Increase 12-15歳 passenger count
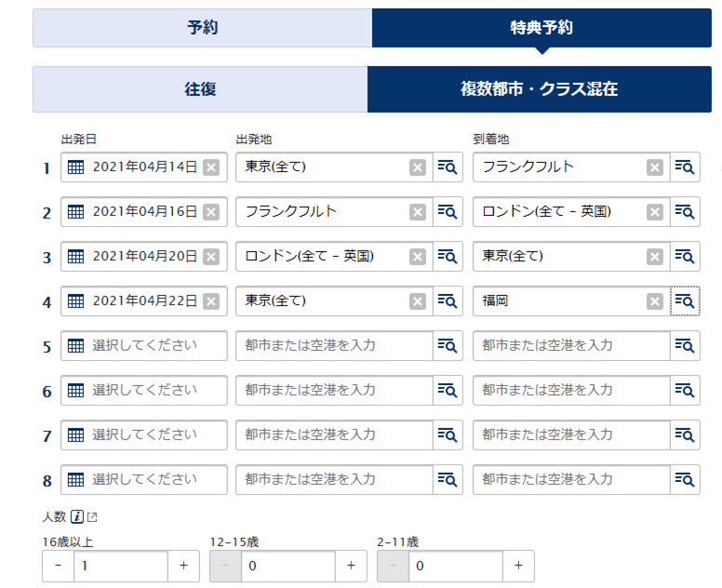The width and height of the screenshot is (722, 588). [x=351, y=566]
